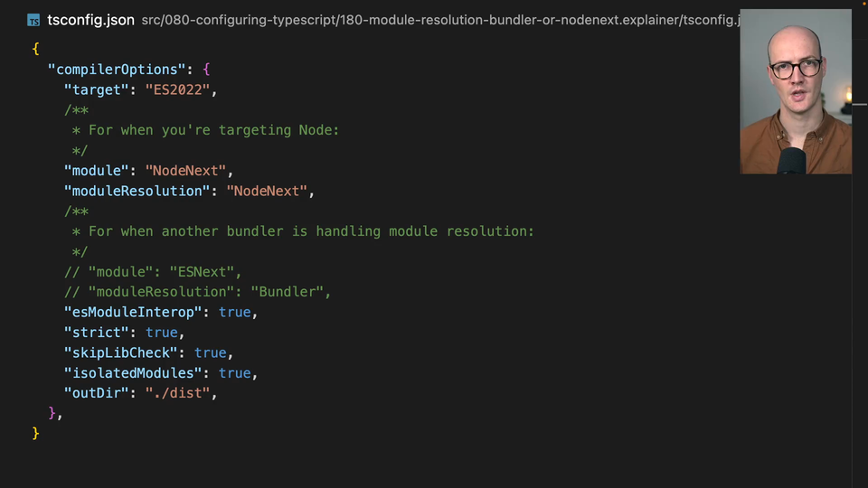Image resolution: width=868 pixels, height=488 pixels.
Task: Click the "compilerOptions" key
Action: (x=117, y=70)
